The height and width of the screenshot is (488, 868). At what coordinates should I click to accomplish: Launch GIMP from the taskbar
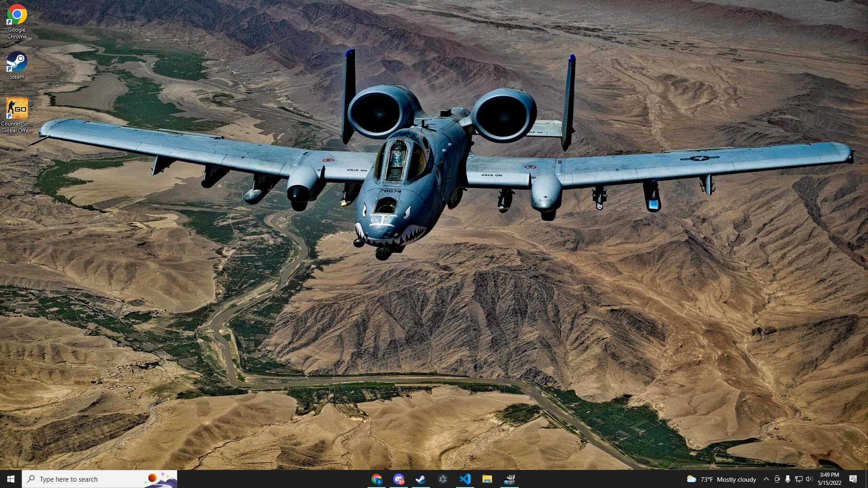coord(510,479)
